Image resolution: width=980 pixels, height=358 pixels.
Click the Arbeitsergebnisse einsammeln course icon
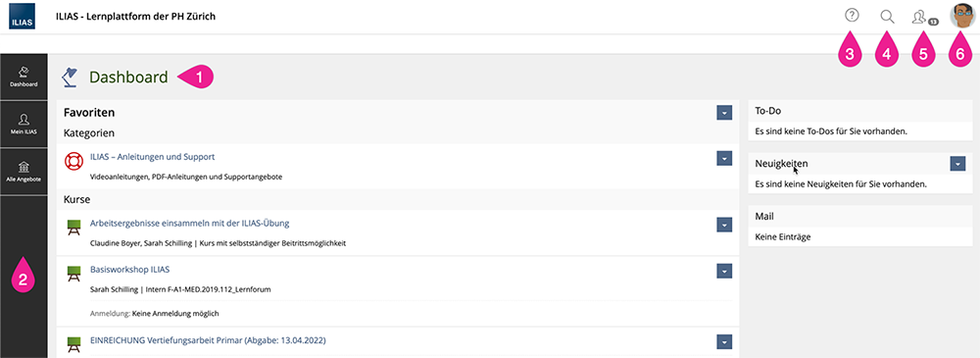coord(73,228)
